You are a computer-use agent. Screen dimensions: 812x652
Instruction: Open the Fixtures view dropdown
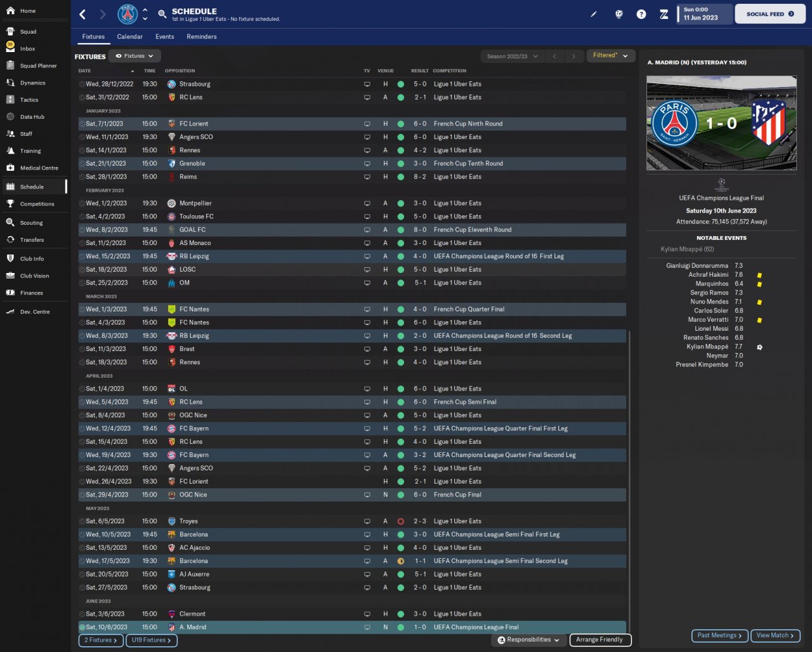pos(134,56)
